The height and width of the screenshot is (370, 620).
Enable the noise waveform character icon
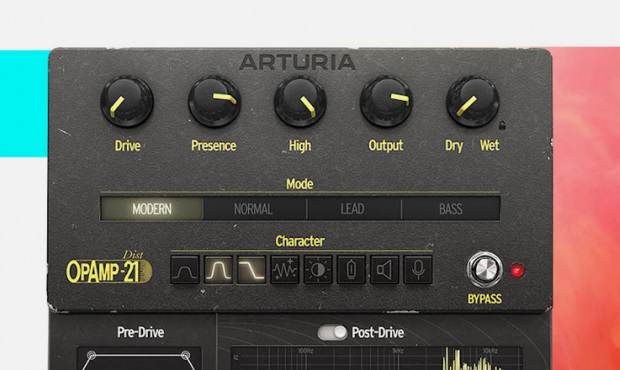click(285, 270)
